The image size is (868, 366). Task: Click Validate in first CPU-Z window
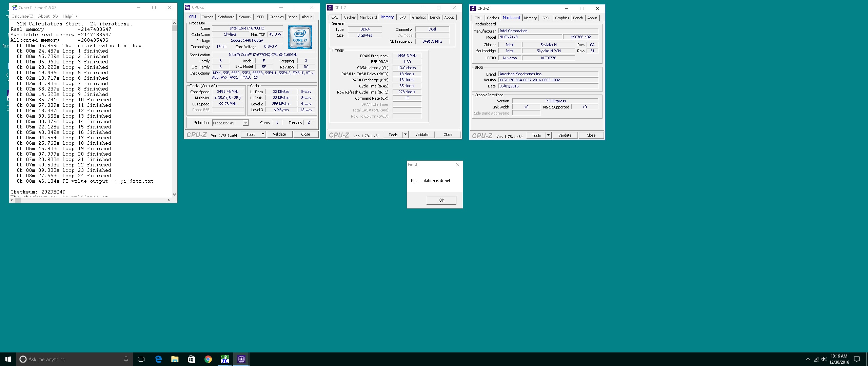click(x=279, y=134)
